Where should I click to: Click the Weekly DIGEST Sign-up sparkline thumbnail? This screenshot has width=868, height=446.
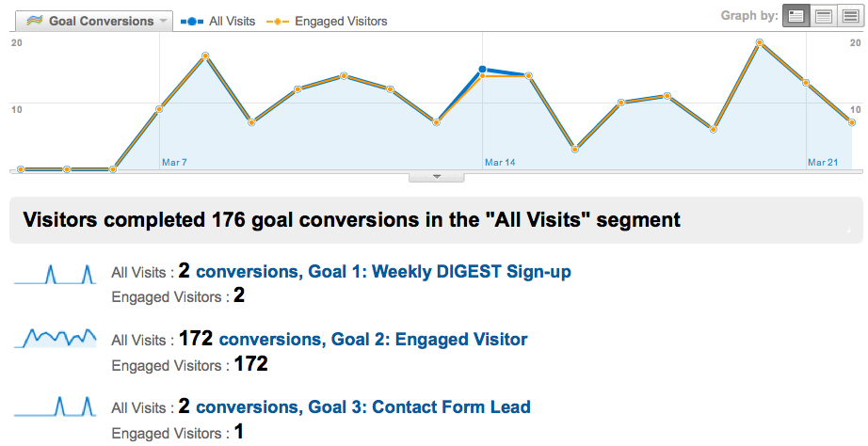pos(55,275)
